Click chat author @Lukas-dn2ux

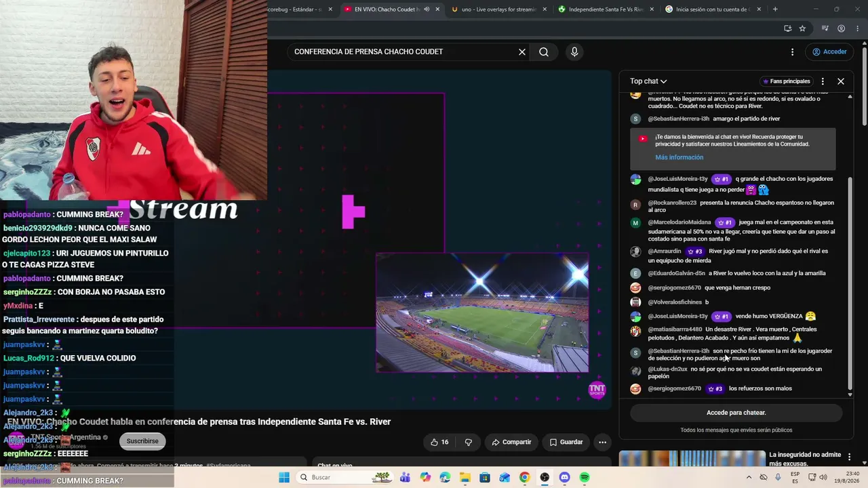click(667, 369)
